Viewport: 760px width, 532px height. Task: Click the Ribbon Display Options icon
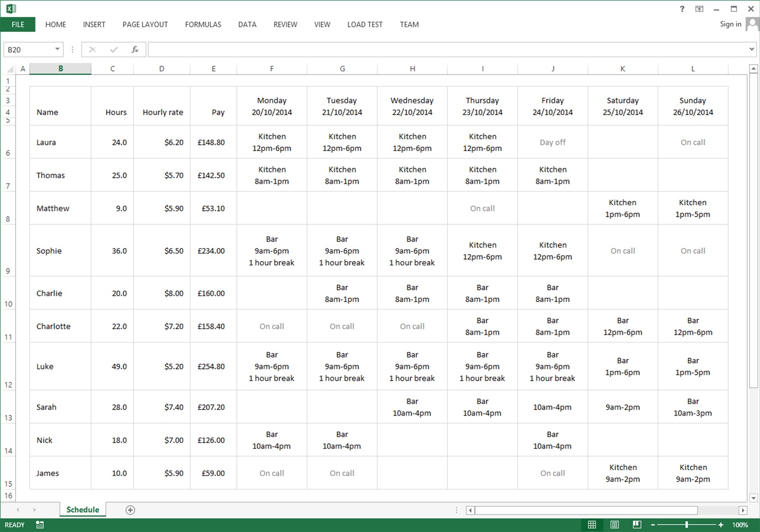tap(699, 9)
